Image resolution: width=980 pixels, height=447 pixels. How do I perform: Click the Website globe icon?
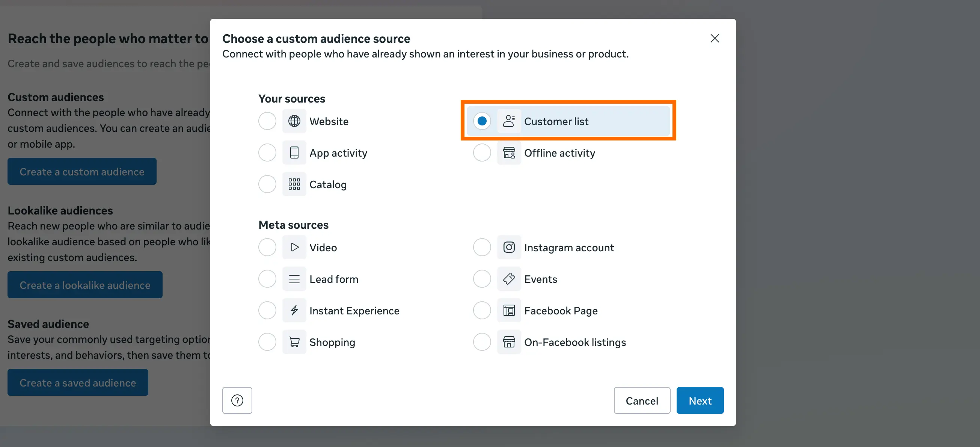coord(294,121)
